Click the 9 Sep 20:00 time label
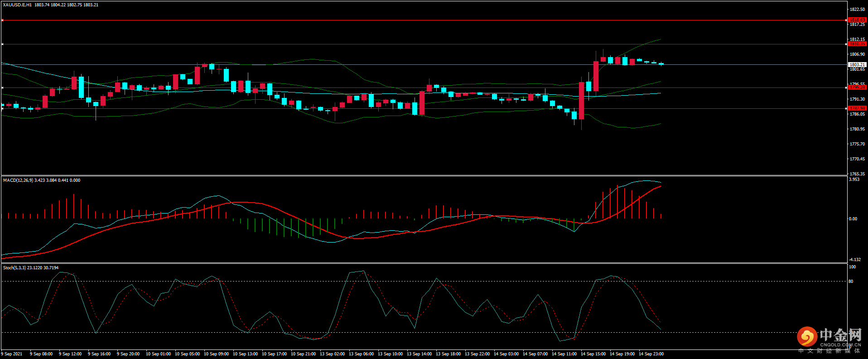The width and height of the screenshot is (868, 359). click(128, 354)
